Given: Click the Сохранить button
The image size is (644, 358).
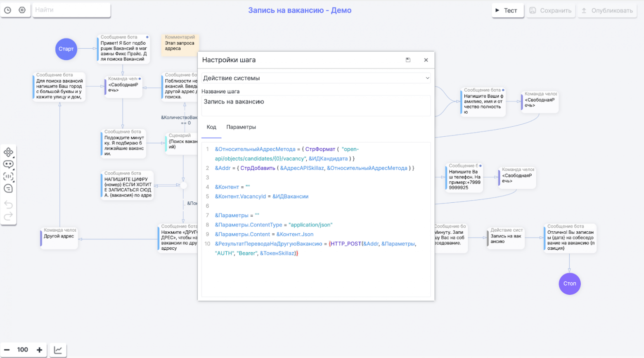Looking at the screenshot, I should pyautogui.click(x=550, y=11).
